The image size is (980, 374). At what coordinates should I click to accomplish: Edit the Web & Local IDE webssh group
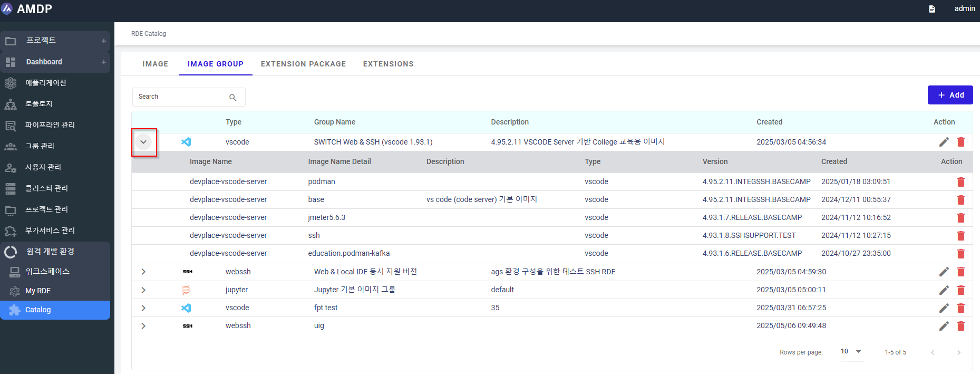click(944, 272)
